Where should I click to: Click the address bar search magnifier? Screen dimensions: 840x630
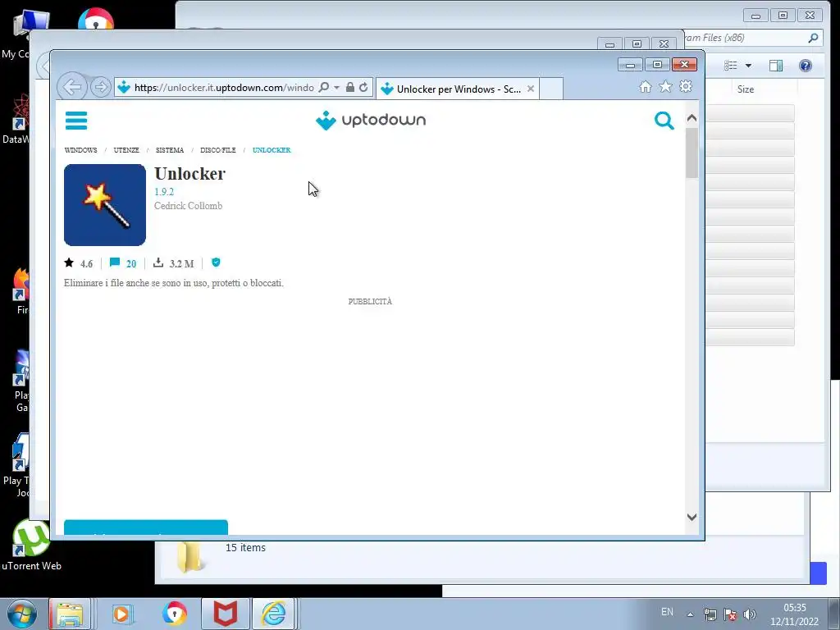(x=323, y=87)
